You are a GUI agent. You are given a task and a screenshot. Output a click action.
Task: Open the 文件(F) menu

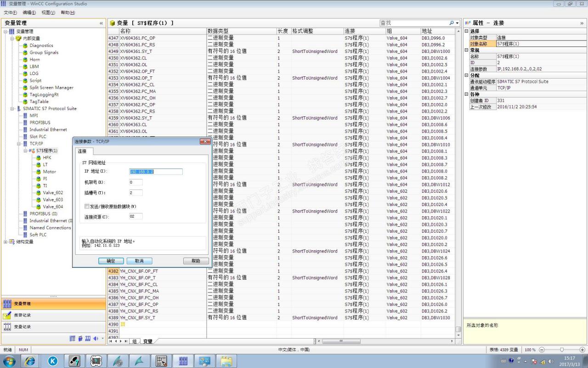pyautogui.click(x=10, y=12)
